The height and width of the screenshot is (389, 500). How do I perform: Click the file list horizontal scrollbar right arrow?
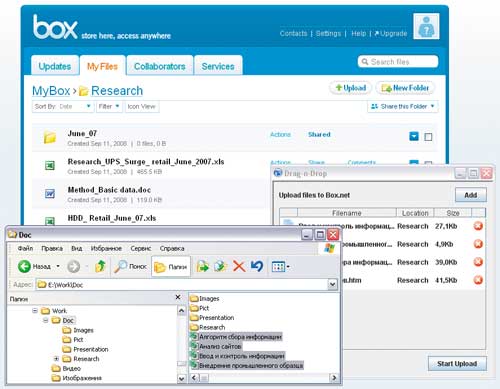pos(334,378)
